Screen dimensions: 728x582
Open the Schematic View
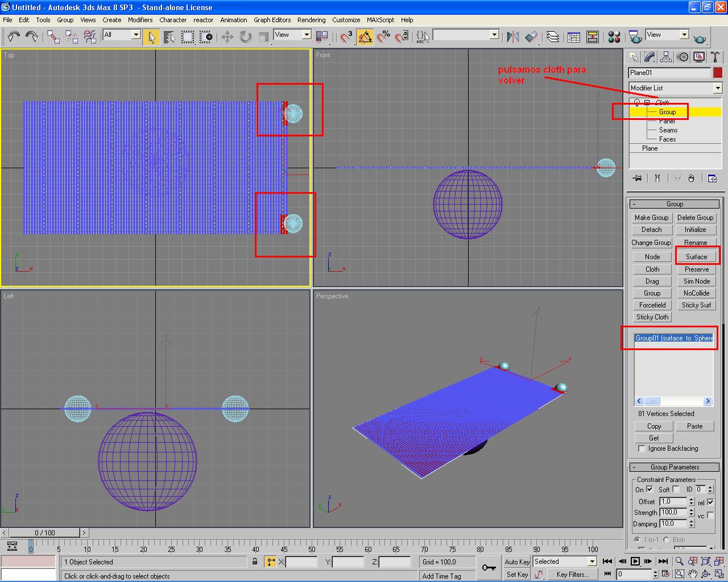pyautogui.click(x=593, y=37)
